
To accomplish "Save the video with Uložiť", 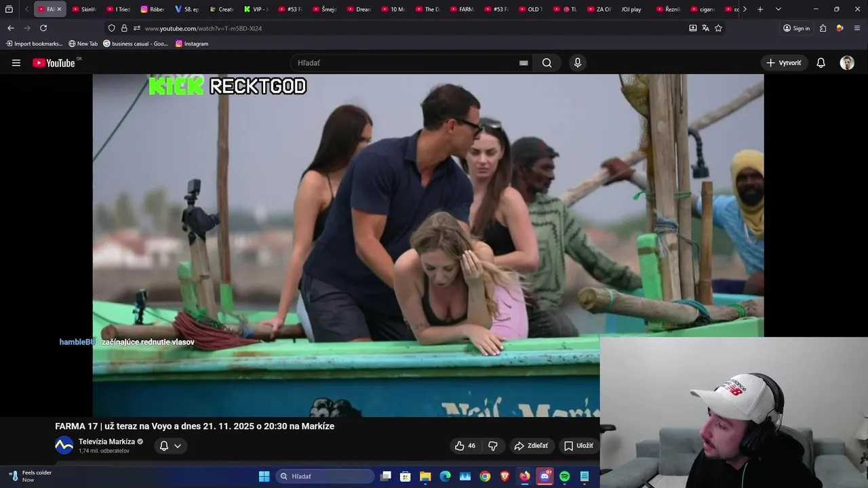I will click(x=578, y=445).
